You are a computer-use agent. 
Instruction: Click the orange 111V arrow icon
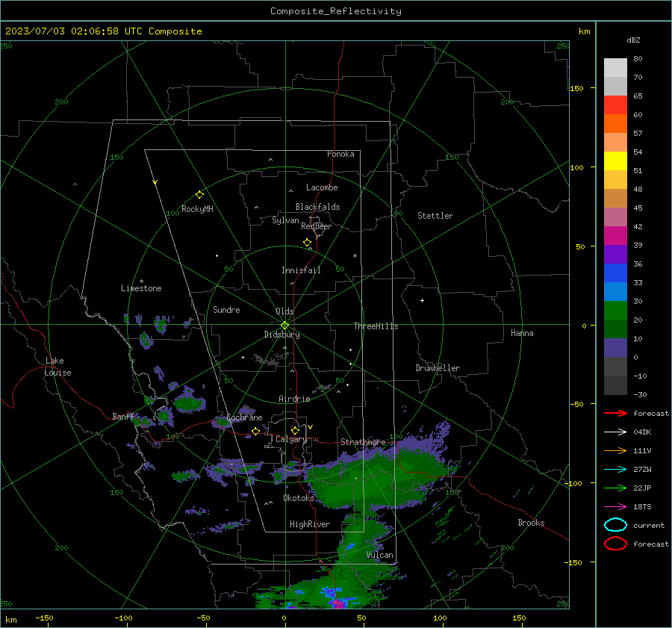click(x=615, y=450)
